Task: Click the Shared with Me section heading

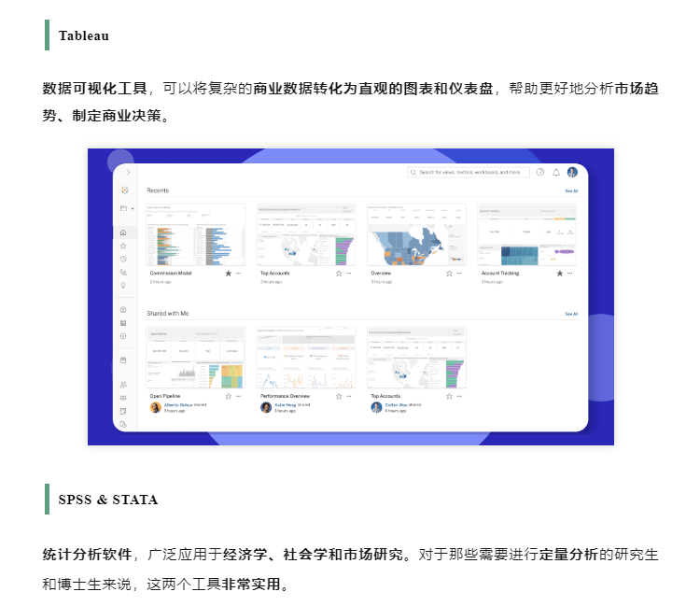Action: click(168, 314)
